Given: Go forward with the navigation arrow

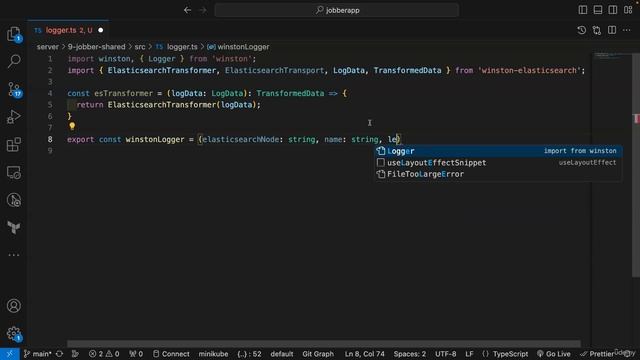Looking at the screenshot, I should (203, 10).
